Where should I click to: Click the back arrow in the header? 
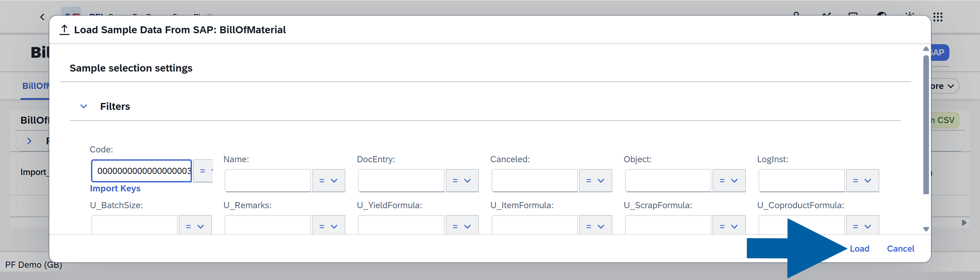pos(42,17)
